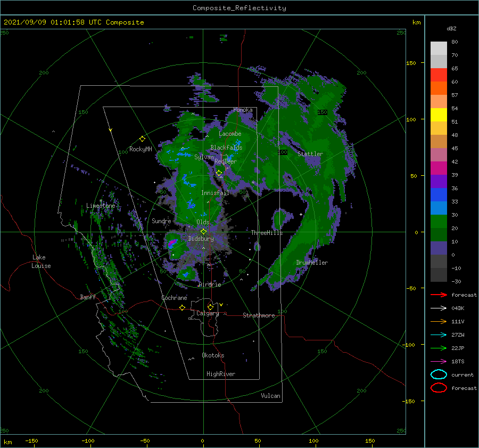Pick the 65 dBZ red color swatch
479x448 pixels.
click(x=439, y=75)
